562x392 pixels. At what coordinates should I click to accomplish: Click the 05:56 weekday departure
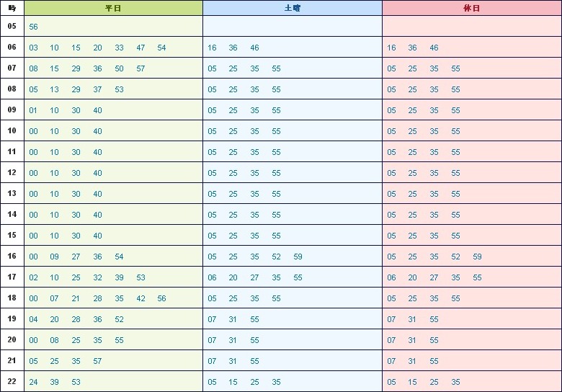click(x=33, y=27)
